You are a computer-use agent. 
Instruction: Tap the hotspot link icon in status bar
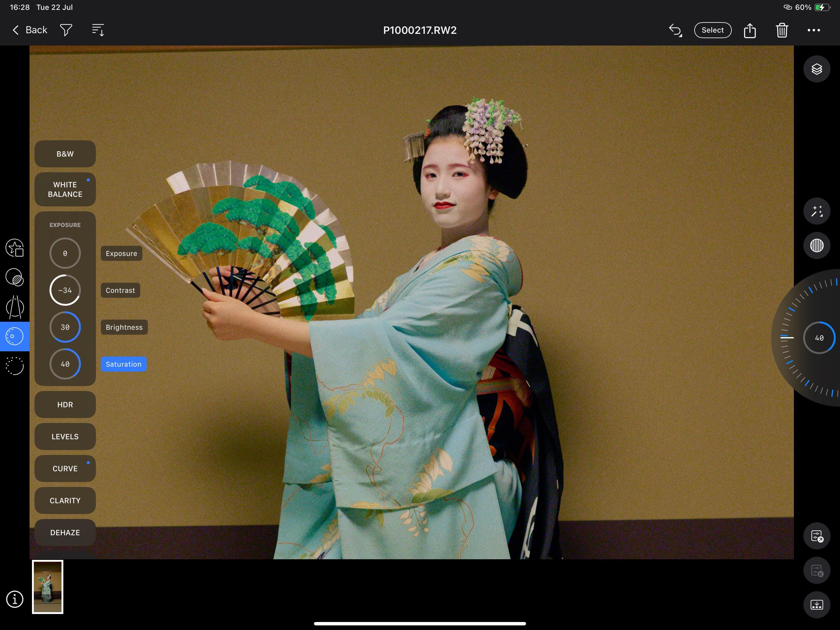click(788, 7)
